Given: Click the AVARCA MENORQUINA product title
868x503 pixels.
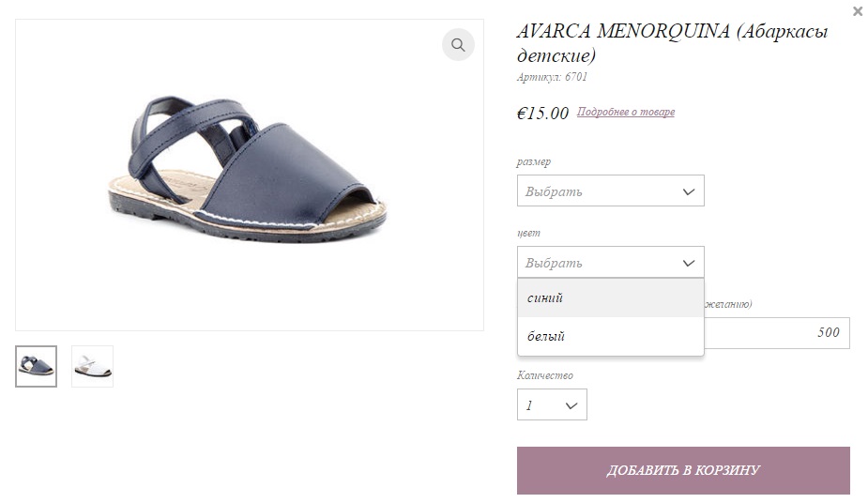Looking at the screenshot, I should tap(672, 42).
